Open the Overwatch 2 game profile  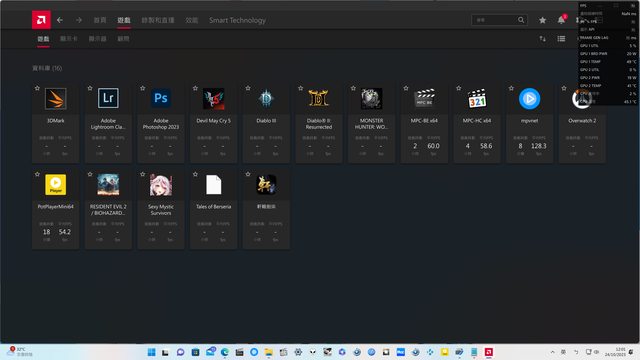pos(582,123)
